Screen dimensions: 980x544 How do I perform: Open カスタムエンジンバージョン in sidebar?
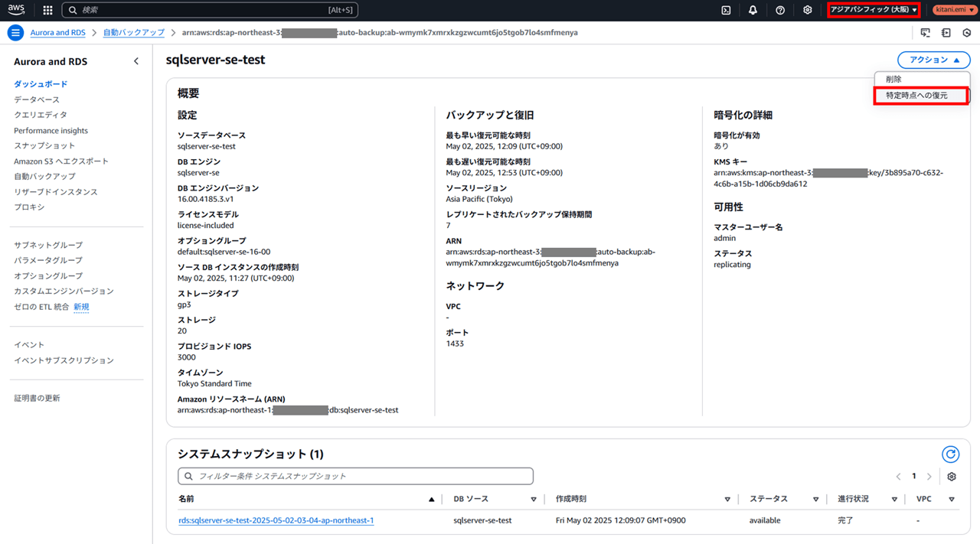tap(64, 291)
